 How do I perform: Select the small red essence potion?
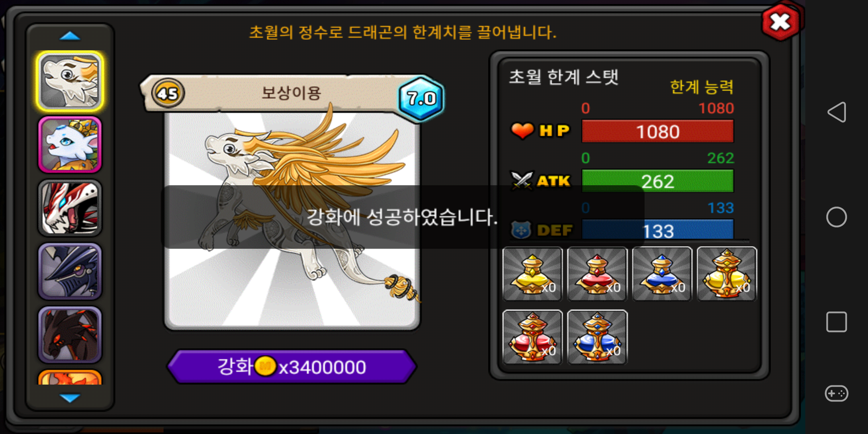pos(597,274)
